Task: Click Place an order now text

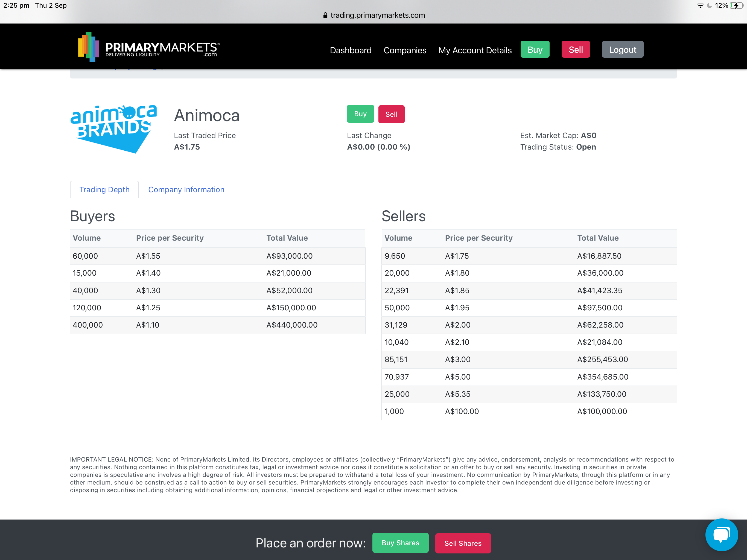Action: (x=310, y=543)
